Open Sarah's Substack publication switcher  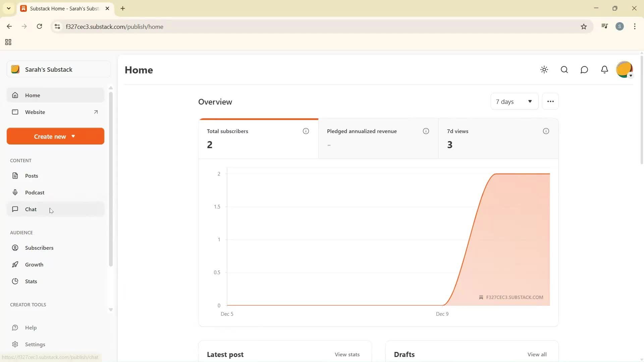coord(59,69)
